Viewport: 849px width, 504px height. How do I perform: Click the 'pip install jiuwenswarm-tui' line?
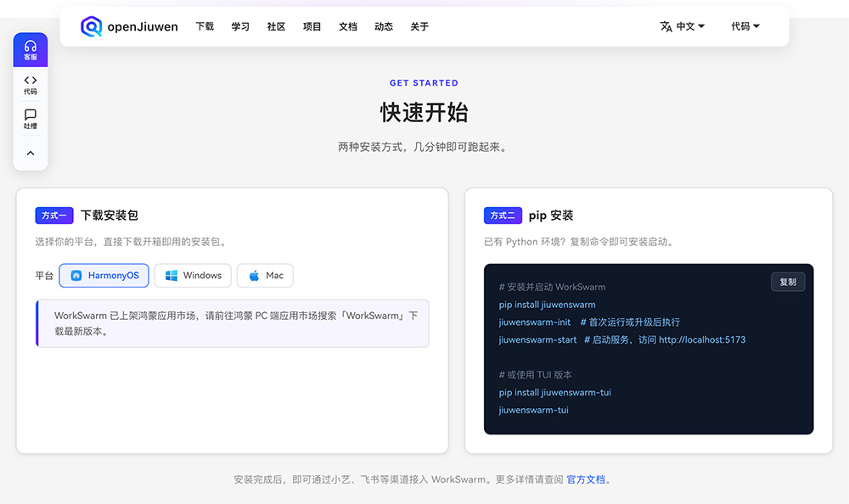(555, 393)
